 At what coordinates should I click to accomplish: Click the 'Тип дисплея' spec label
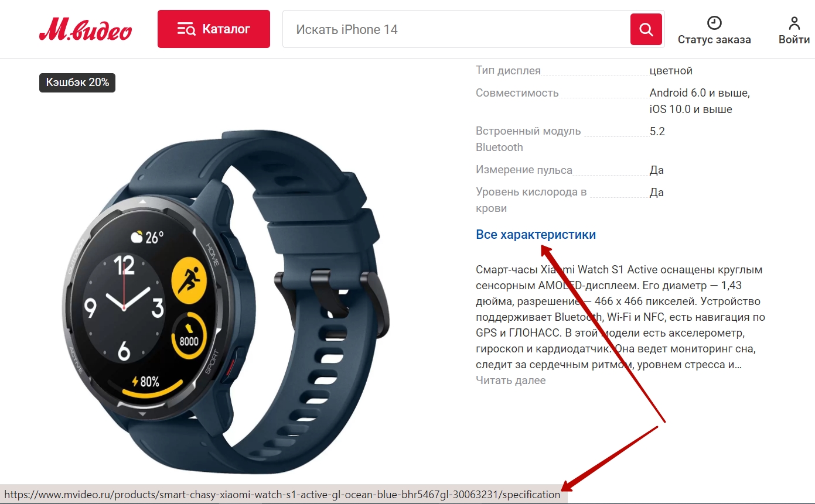point(508,71)
